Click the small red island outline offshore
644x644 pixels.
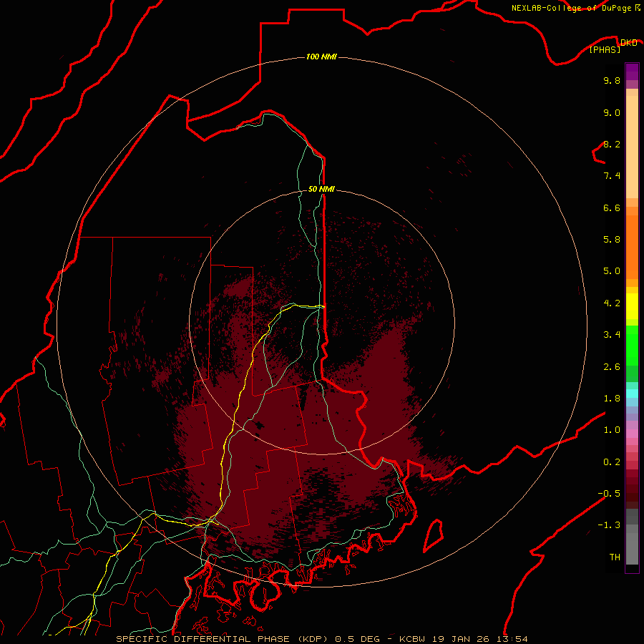click(434, 535)
